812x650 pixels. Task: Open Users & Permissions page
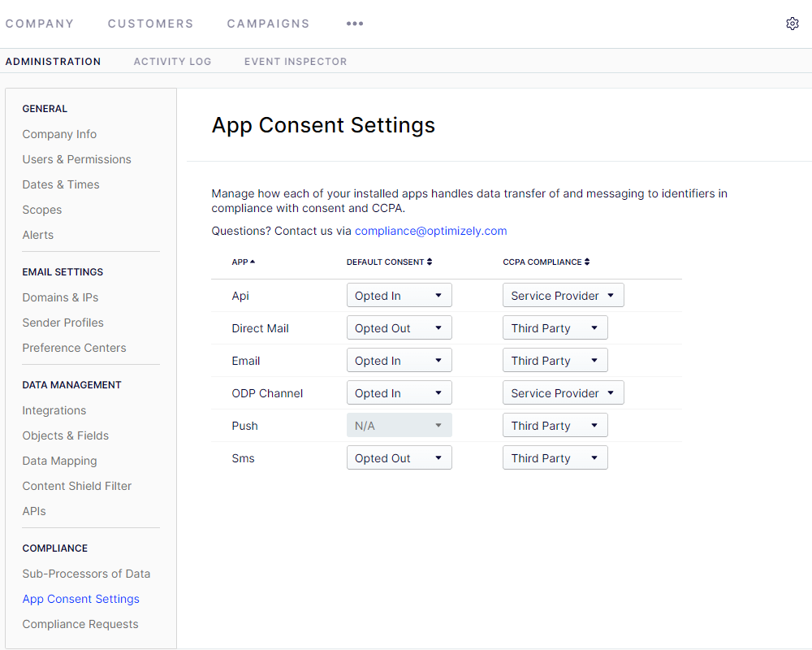point(76,159)
